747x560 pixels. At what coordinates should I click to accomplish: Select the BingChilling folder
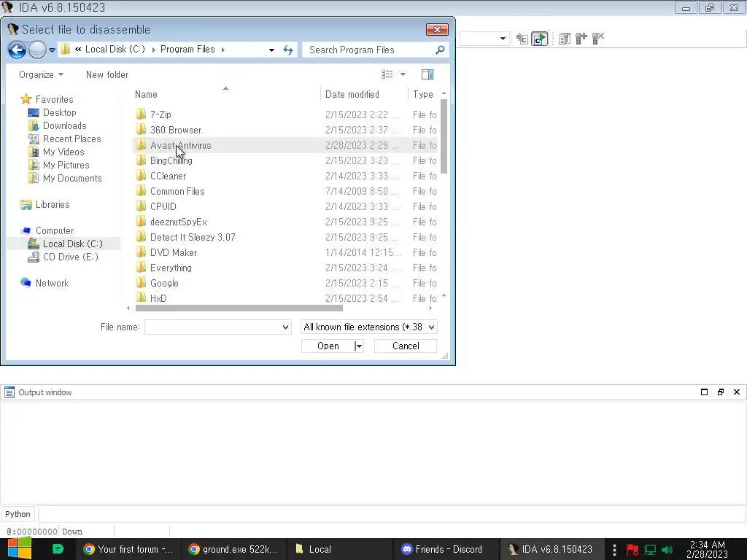point(285,160)
